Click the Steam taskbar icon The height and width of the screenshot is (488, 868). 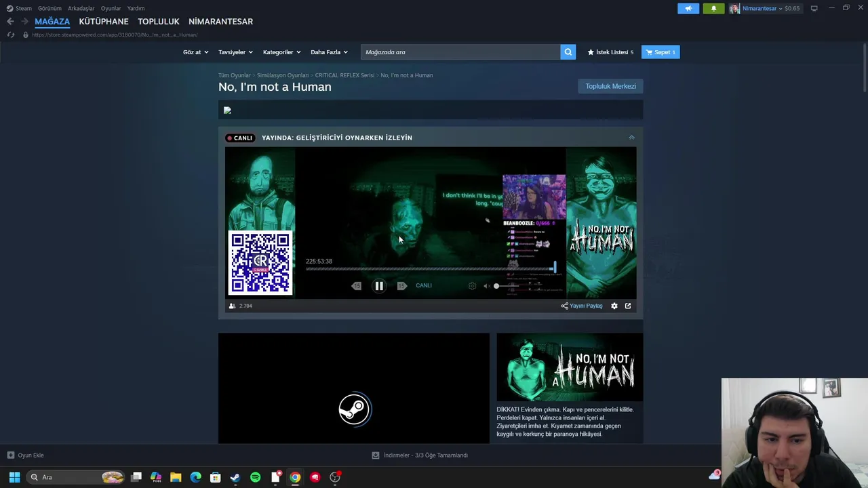point(235,477)
